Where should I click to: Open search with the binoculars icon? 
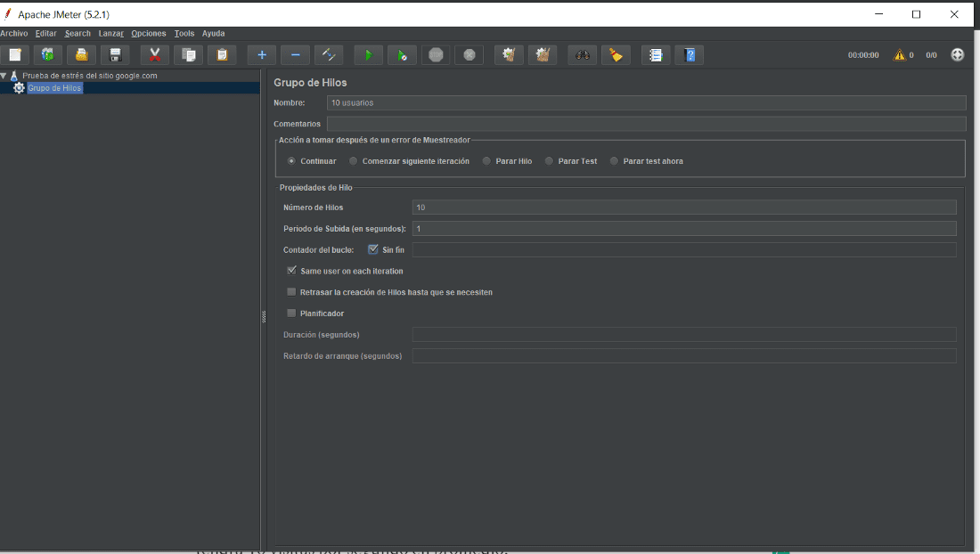[x=582, y=54]
